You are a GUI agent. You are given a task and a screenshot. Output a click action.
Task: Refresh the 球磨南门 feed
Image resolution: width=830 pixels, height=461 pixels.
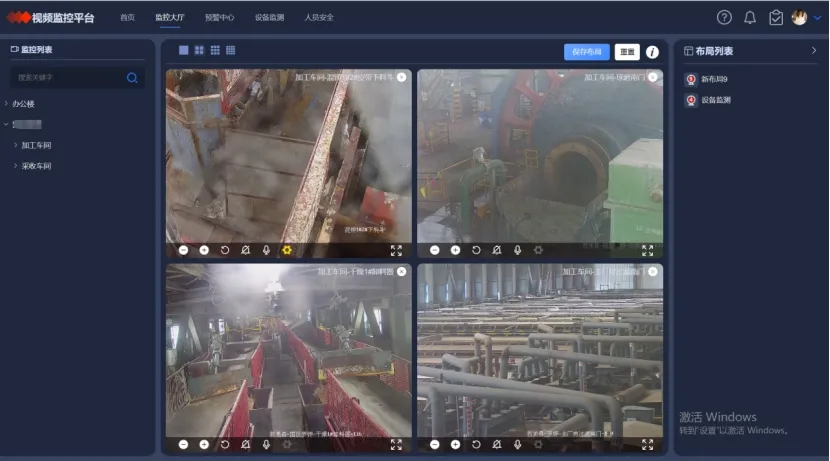pyautogui.click(x=476, y=250)
